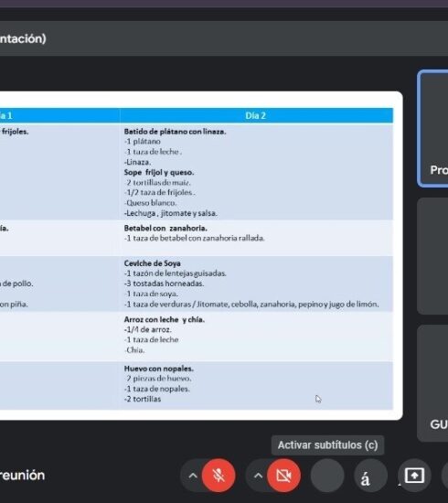448x503 pixels.
Task: Click the present screen icon
Action: (414, 475)
